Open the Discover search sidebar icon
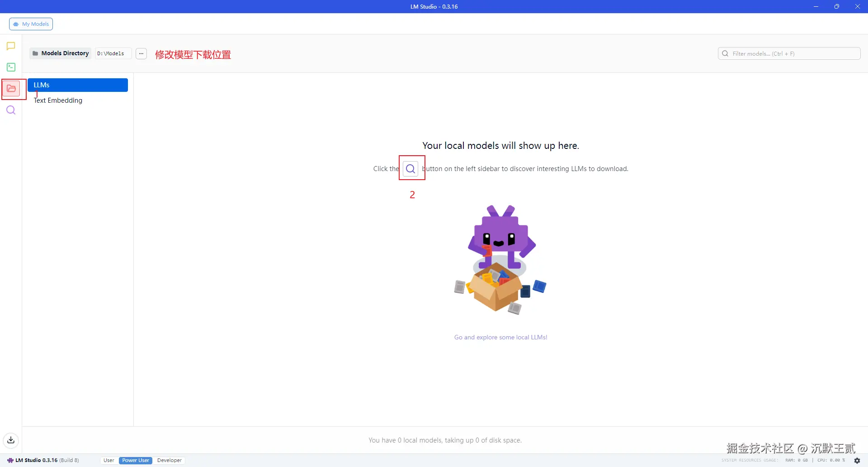Image resolution: width=868 pixels, height=467 pixels. 11,110
